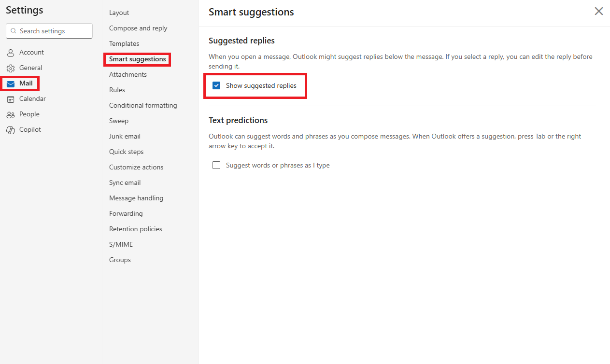Select the Templates option
The width and height of the screenshot is (610, 364).
(x=124, y=43)
